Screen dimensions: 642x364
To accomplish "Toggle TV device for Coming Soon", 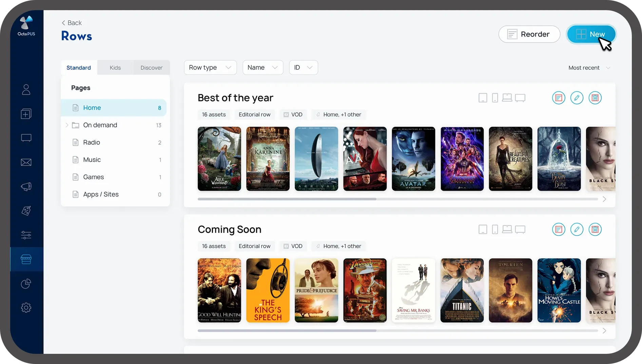I will (x=520, y=229).
